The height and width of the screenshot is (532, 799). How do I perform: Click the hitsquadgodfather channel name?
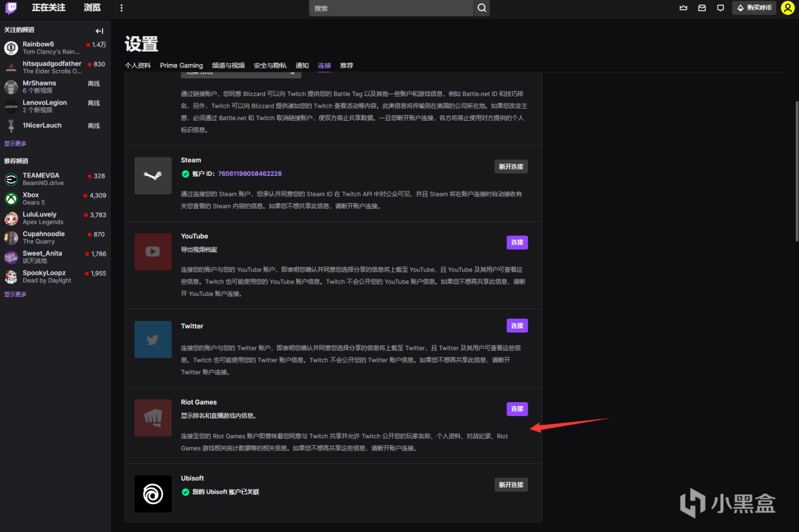(52, 64)
